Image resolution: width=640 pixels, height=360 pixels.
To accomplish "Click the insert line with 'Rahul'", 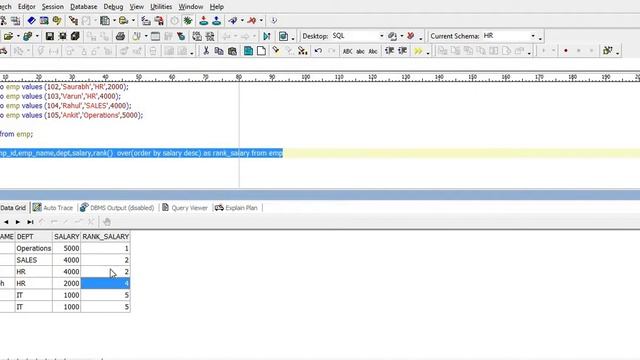I will click(66, 106).
